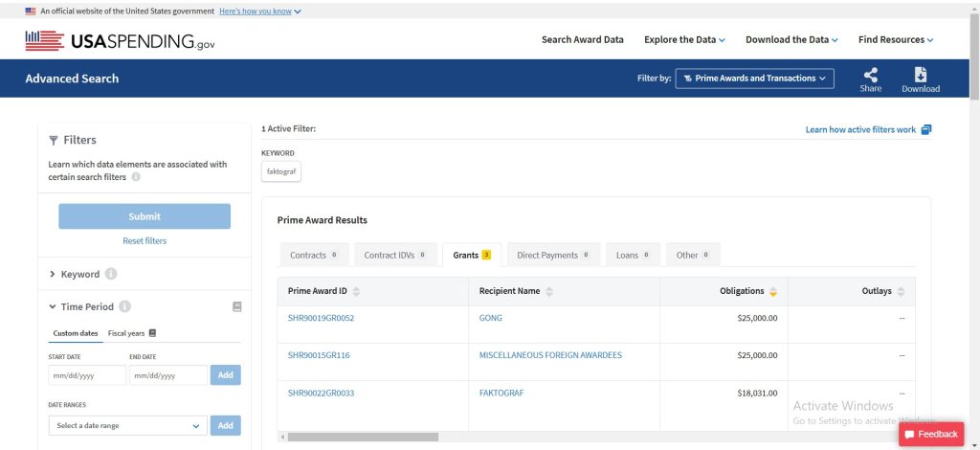Open the Feedback chat button
Viewport: 980px width, 450px height.
(930, 434)
